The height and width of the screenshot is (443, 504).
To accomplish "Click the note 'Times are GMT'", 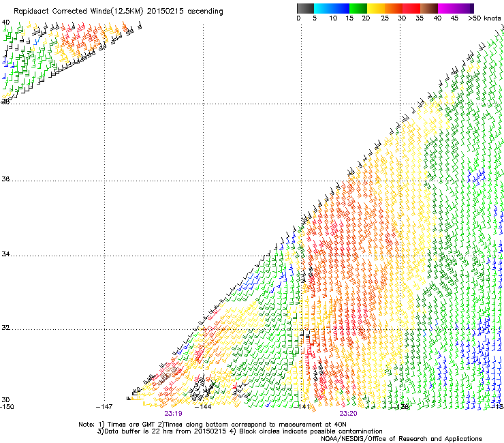I will coord(131,425).
